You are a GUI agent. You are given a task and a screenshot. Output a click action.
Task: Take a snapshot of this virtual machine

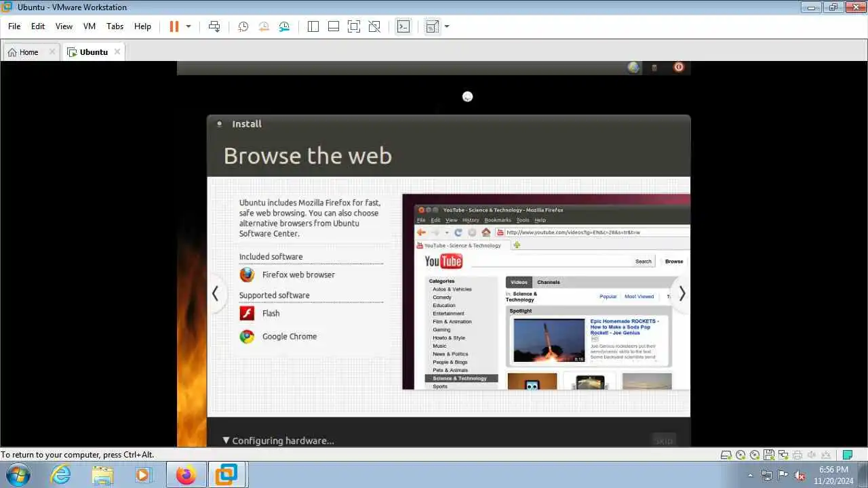pyautogui.click(x=243, y=26)
